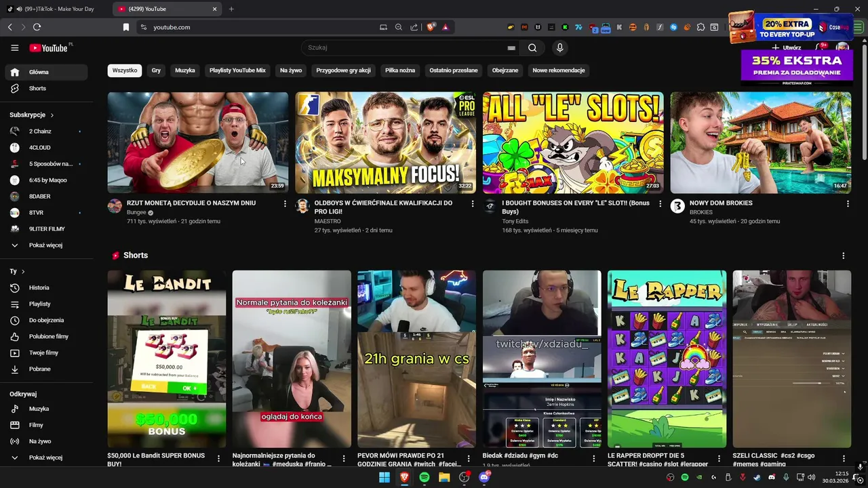Select the Gry filter chip
Viewport: 868px width, 488px height.
click(x=156, y=70)
